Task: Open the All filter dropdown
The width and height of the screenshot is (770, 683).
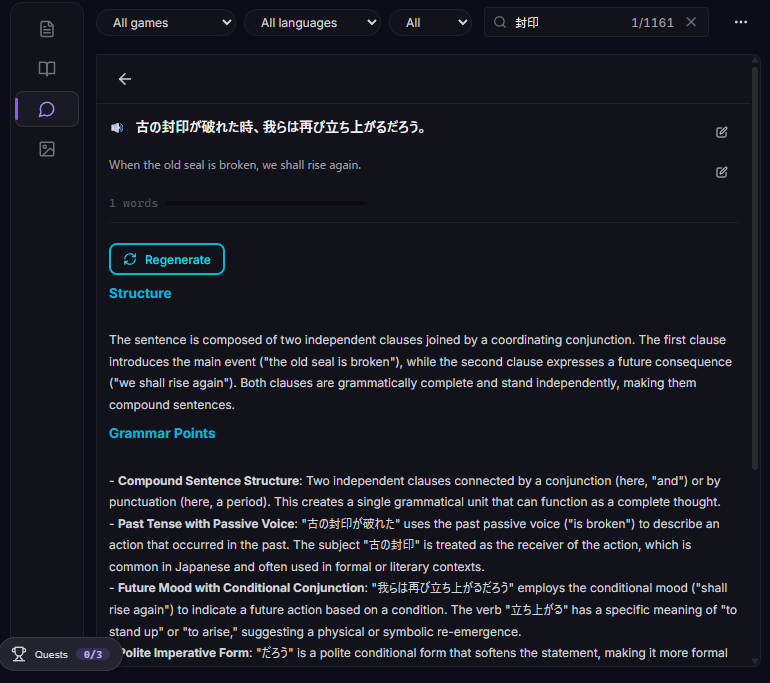Action: click(430, 23)
